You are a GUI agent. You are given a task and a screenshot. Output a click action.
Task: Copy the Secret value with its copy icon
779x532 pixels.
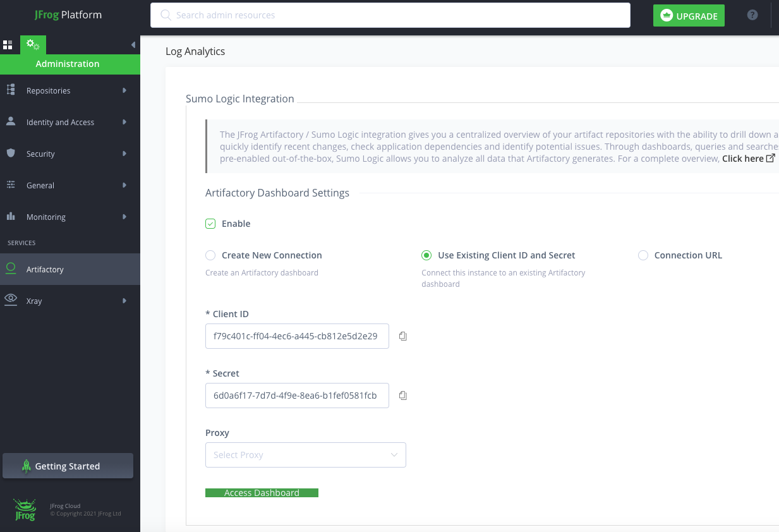402,395
